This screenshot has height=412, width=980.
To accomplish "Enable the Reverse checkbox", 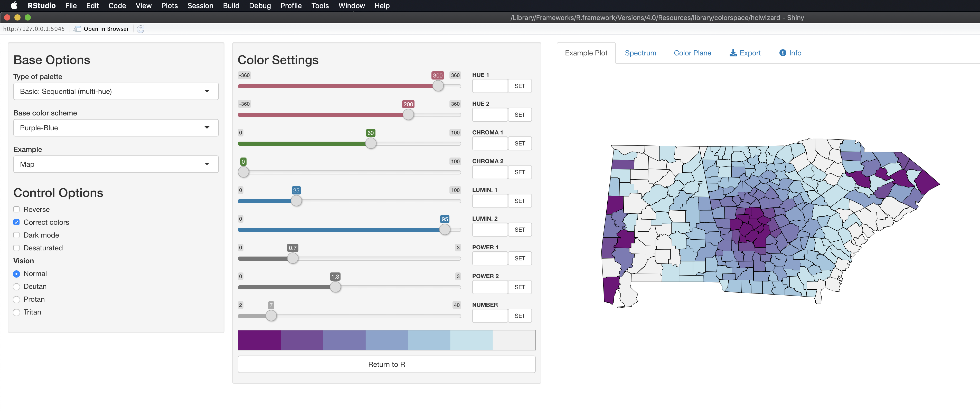I will (x=16, y=209).
